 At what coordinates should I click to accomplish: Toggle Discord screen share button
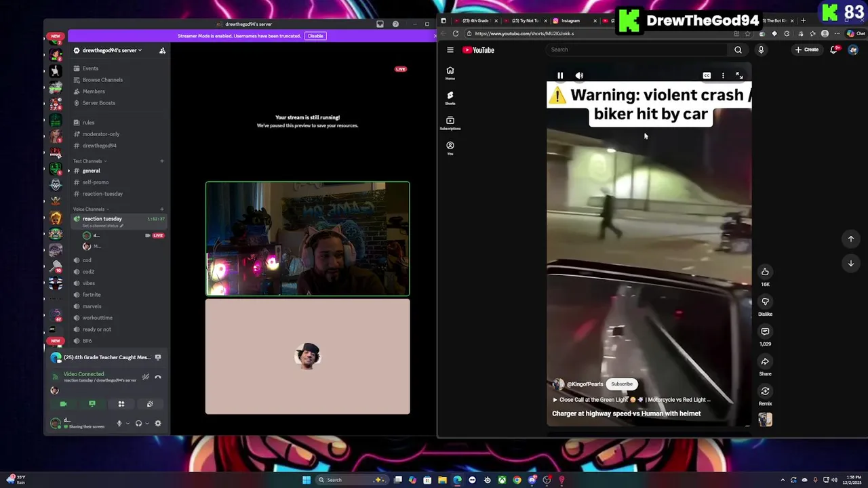[x=92, y=404]
